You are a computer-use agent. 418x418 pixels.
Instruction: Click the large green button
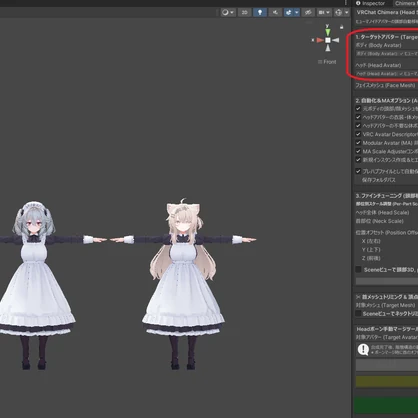pyautogui.click(x=386, y=405)
